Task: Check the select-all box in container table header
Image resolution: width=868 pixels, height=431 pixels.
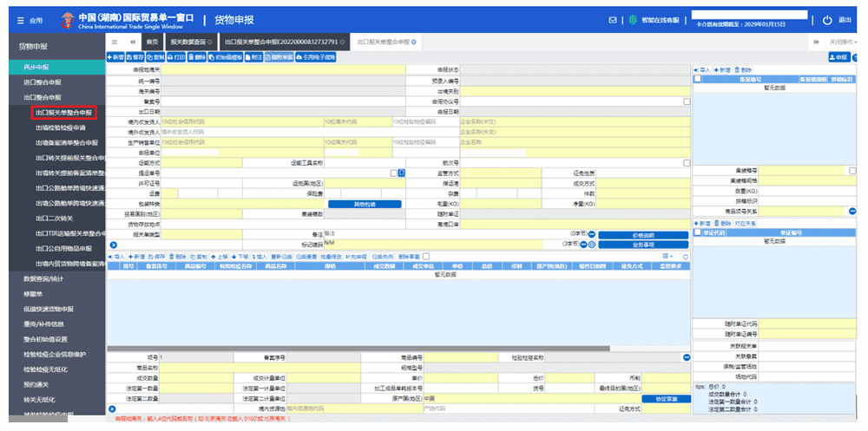Action: (x=698, y=79)
